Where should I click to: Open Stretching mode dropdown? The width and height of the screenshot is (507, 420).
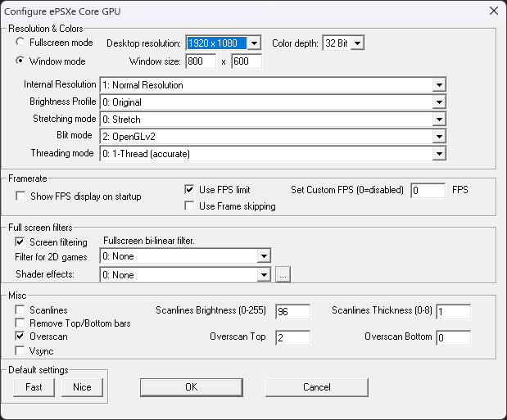click(439, 120)
